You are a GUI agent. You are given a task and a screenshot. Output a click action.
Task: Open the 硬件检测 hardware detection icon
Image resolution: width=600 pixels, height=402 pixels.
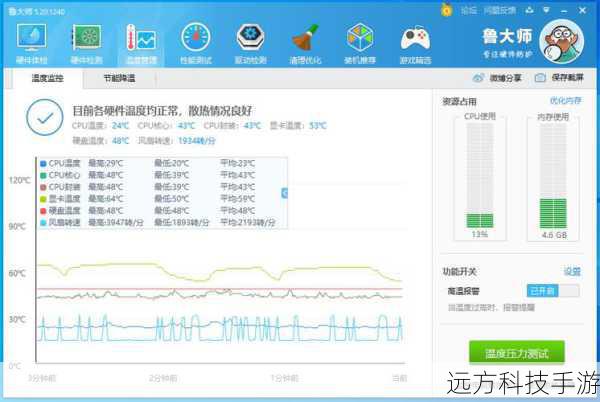click(87, 37)
